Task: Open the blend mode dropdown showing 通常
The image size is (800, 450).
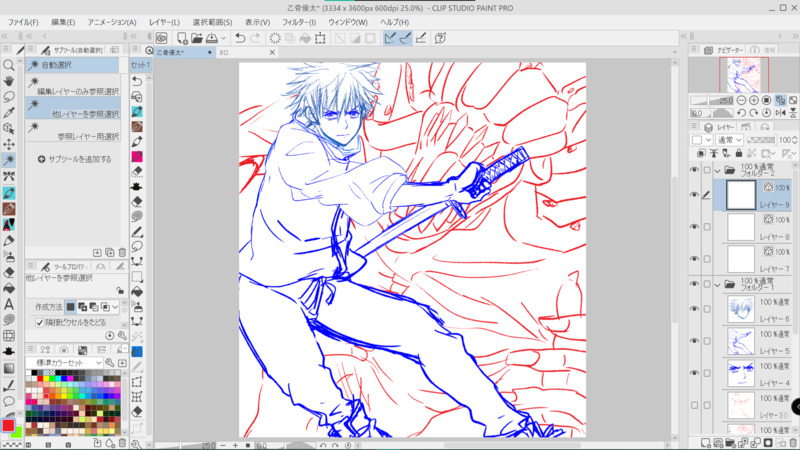Action: pyautogui.click(x=730, y=140)
